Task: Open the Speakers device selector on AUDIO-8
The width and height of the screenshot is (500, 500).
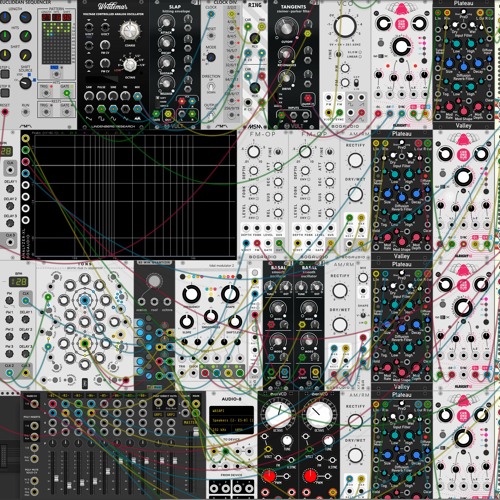Action: pyautogui.click(x=231, y=420)
